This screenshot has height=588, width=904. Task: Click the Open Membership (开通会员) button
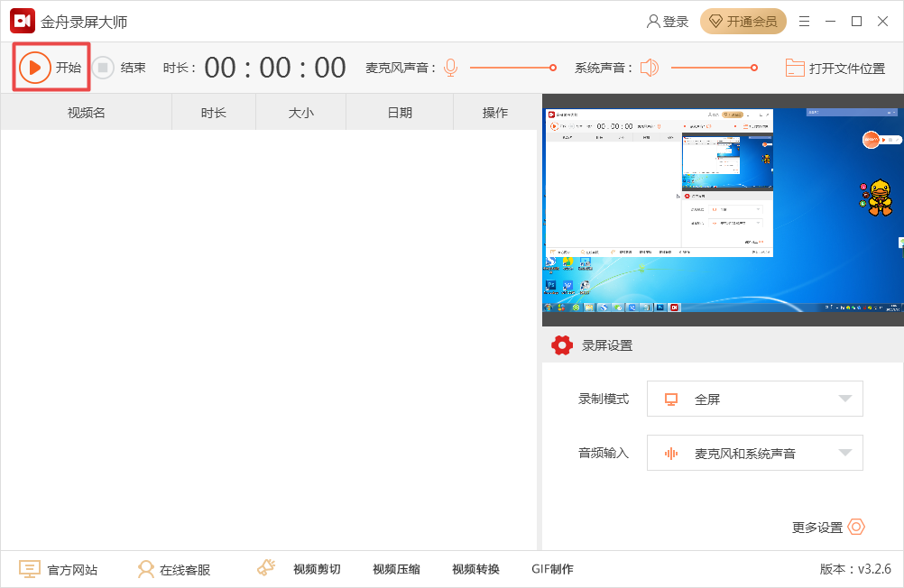(743, 22)
